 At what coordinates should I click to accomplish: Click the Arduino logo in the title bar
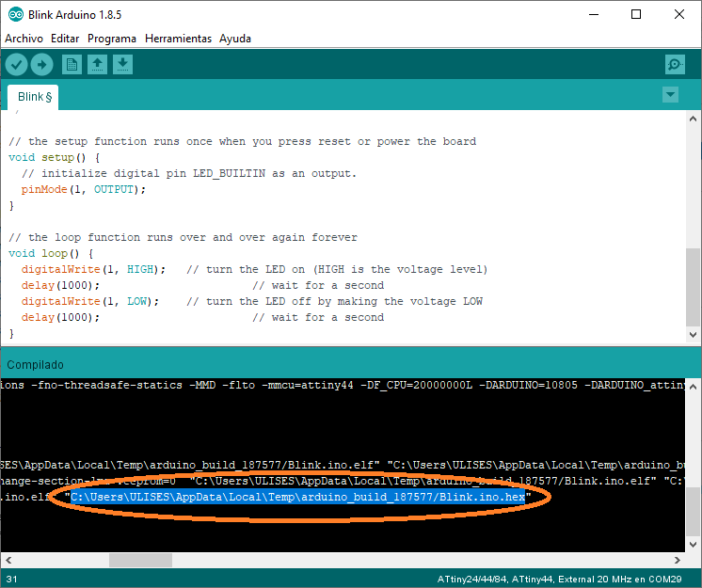point(16,15)
